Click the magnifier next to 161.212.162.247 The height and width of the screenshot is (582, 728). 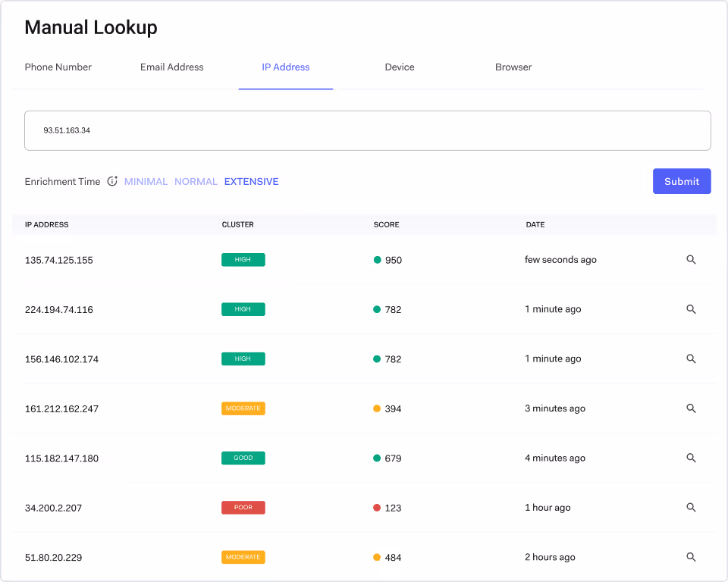(691, 408)
